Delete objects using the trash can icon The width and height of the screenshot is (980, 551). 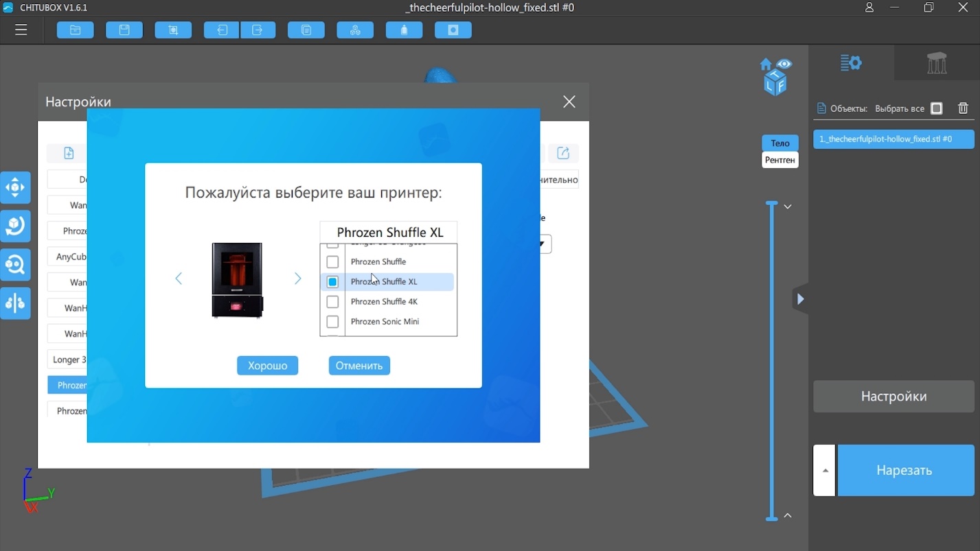963,108
